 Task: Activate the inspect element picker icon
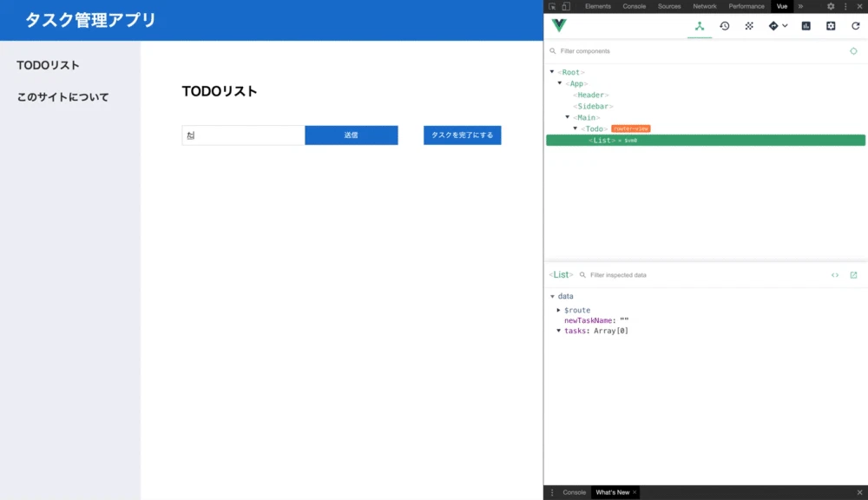click(x=552, y=7)
